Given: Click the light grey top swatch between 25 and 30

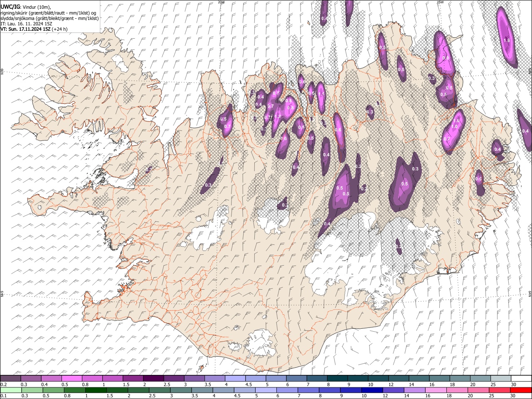Looking at the screenshot, I should click(501, 379).
